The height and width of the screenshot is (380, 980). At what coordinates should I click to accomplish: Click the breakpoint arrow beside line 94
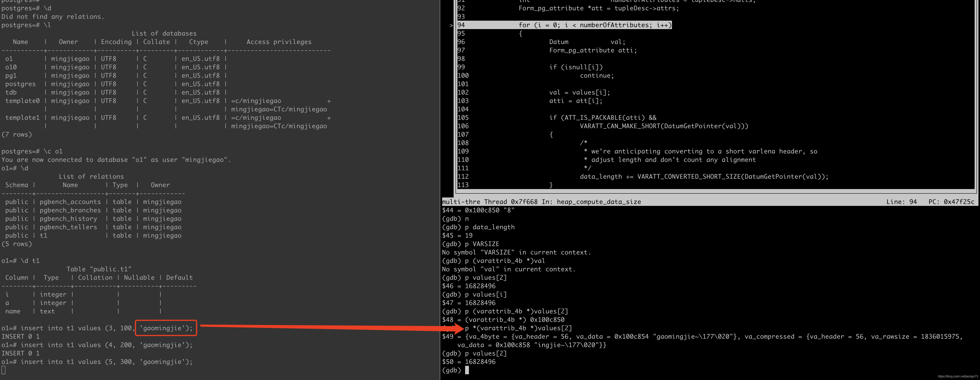coord(451,25)
